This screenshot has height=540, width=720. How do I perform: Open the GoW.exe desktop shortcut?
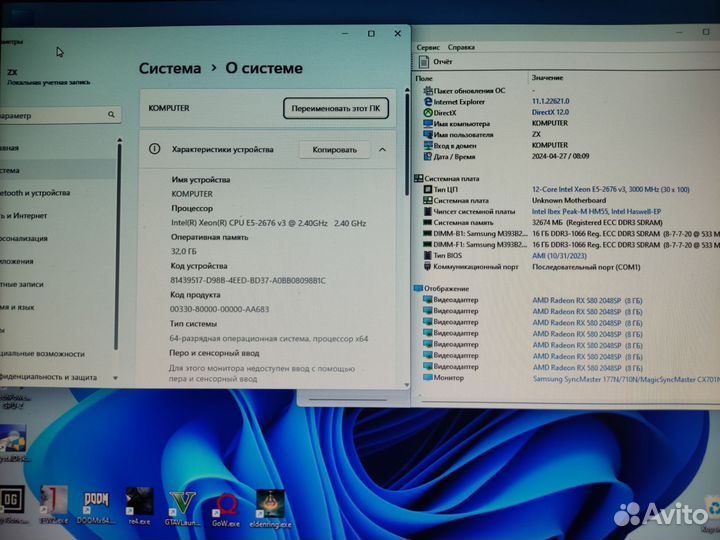225,510
